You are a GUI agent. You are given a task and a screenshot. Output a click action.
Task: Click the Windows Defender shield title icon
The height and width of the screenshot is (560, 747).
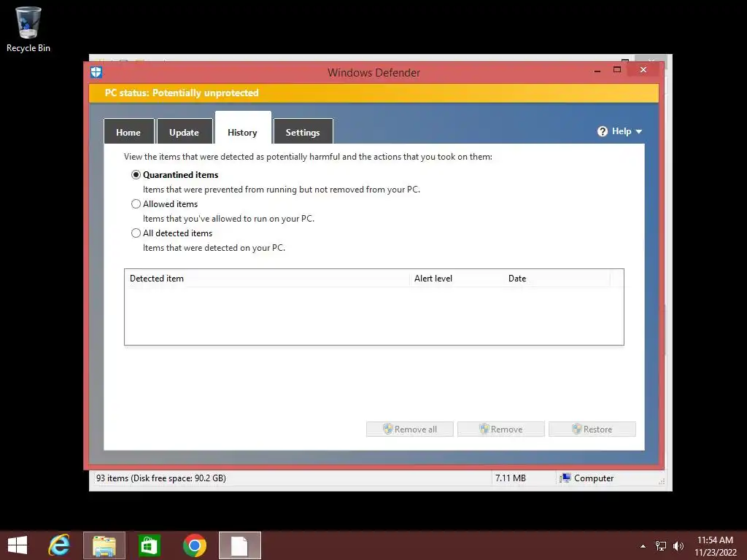(x=96, y=72)
